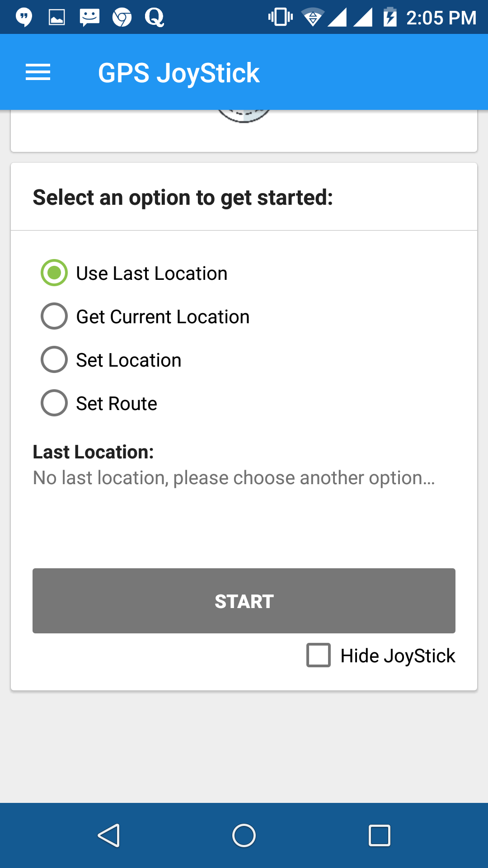Tap the partially hidden joystick image

pyautogui.click(x=244, y=116)
